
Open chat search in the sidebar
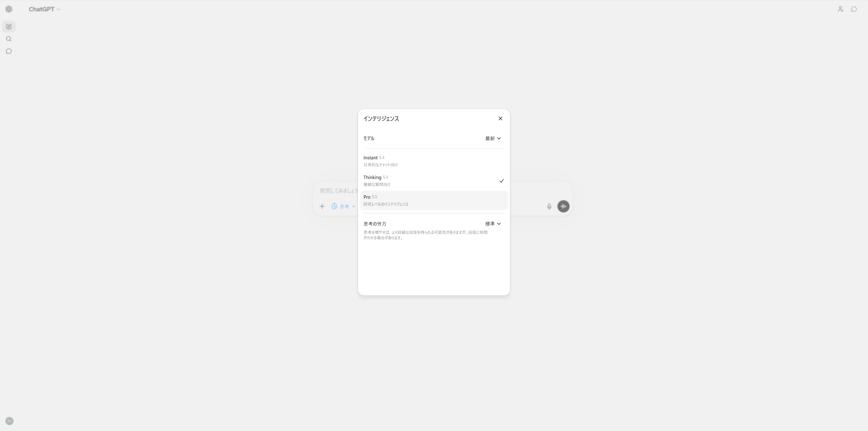click(x=9, y=39)
